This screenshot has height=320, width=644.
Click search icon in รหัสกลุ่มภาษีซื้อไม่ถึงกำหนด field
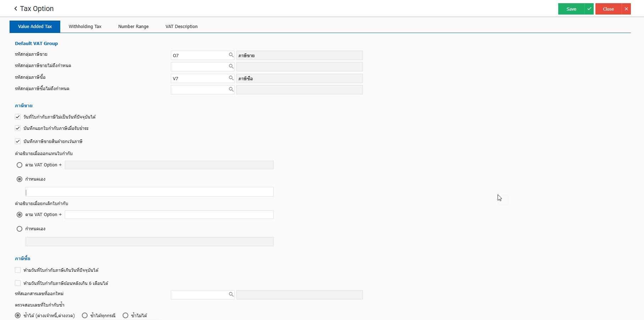[231, 89]
